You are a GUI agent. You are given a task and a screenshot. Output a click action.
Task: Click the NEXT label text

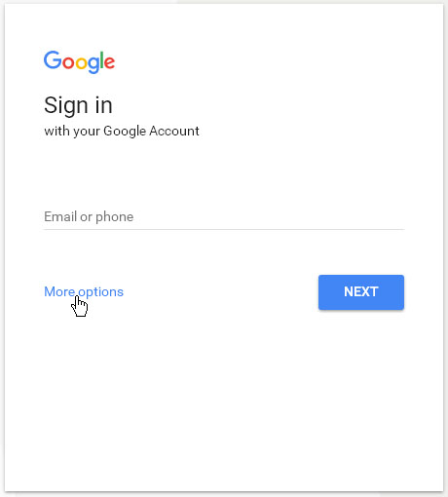click(361, 291)
